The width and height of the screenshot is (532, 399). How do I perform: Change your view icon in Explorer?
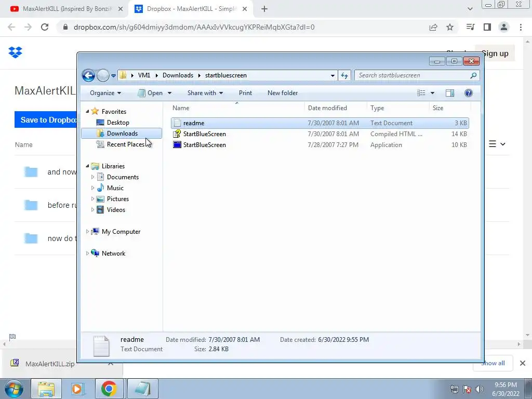pos(421,93)
